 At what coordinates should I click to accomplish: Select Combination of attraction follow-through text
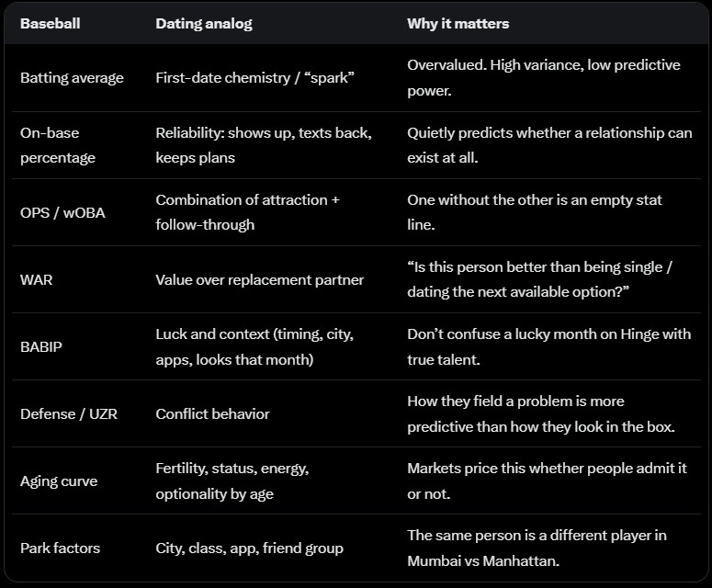[247, 212]
